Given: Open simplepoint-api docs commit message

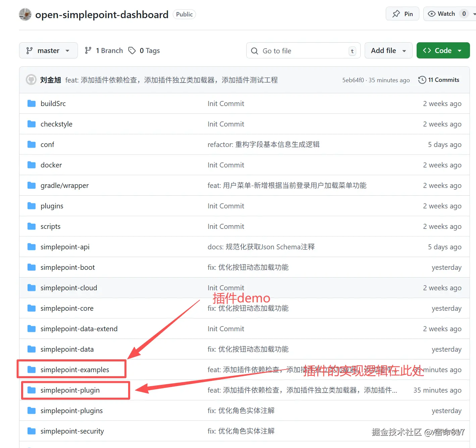Looking at the screenshot, I should [261, 247].
